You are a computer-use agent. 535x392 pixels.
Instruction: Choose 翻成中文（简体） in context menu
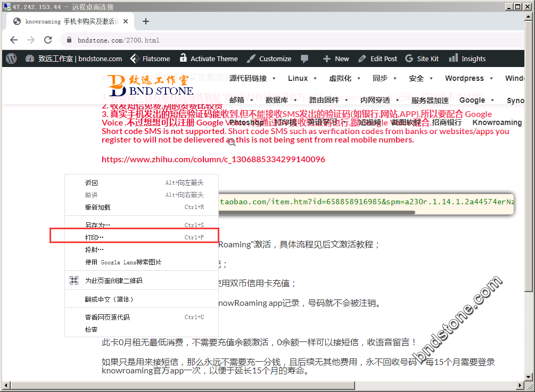point(142,299)
